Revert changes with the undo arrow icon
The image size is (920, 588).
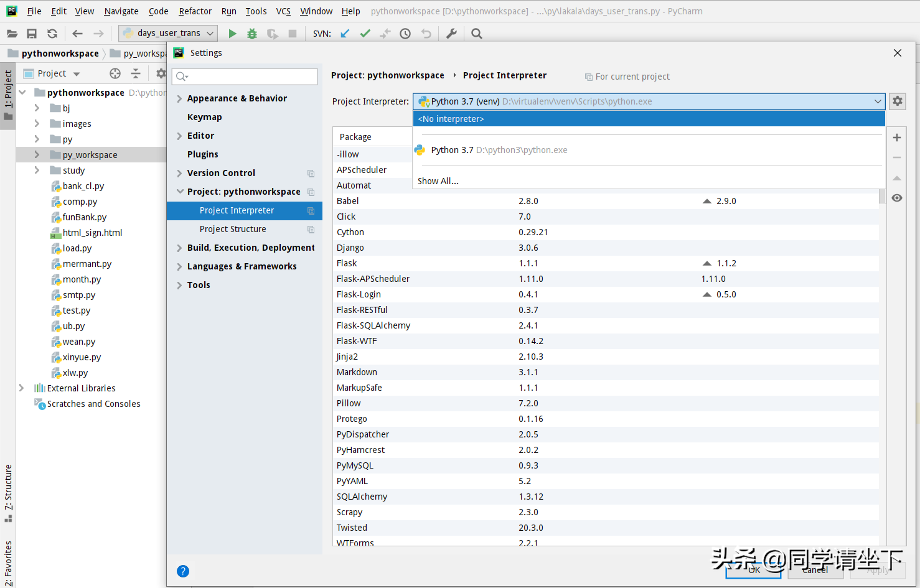[426, 34]
